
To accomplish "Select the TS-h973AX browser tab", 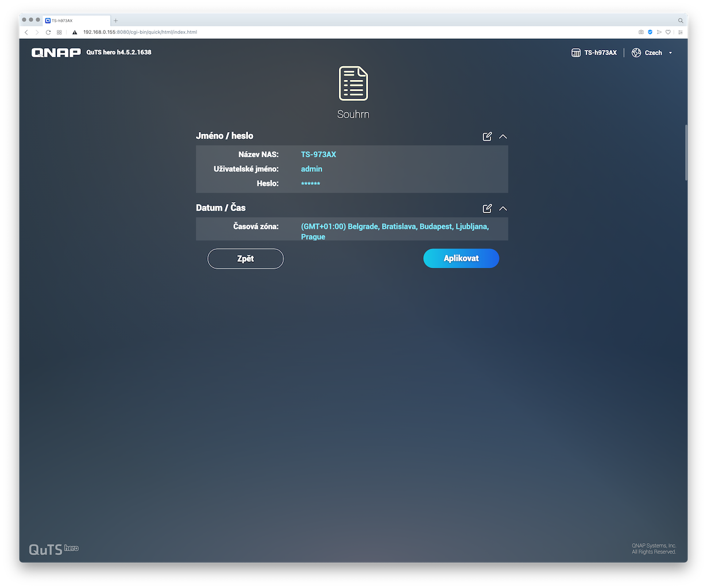I will (75, 21).
